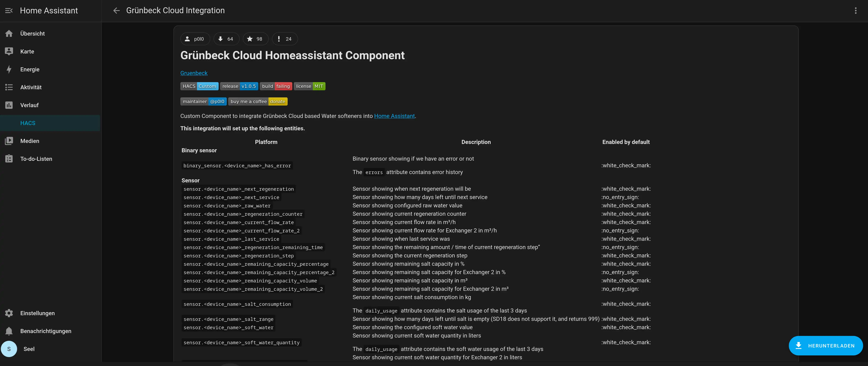Click the release v1.0.5 badge

click(239, 86)
